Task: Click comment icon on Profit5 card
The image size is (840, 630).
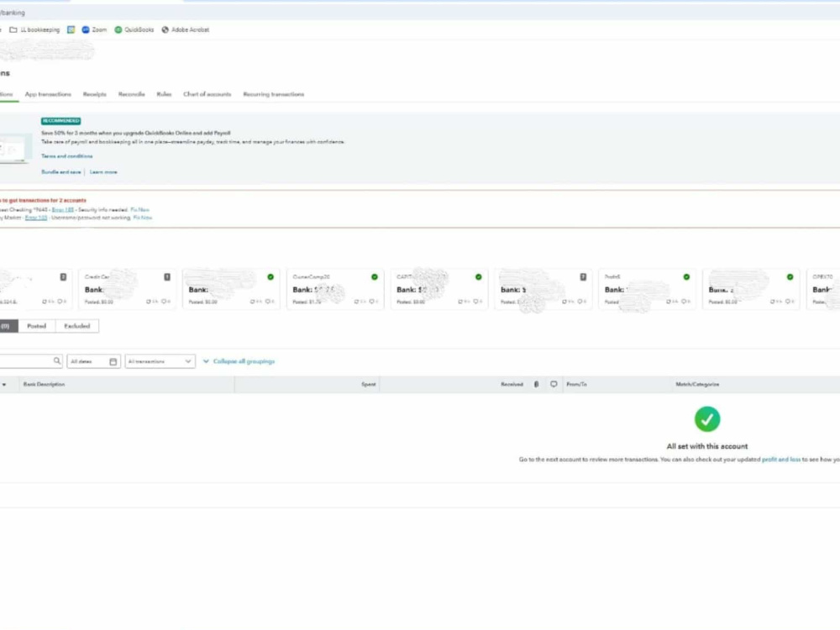Action: pyautogui.click(x=685, y=302)
